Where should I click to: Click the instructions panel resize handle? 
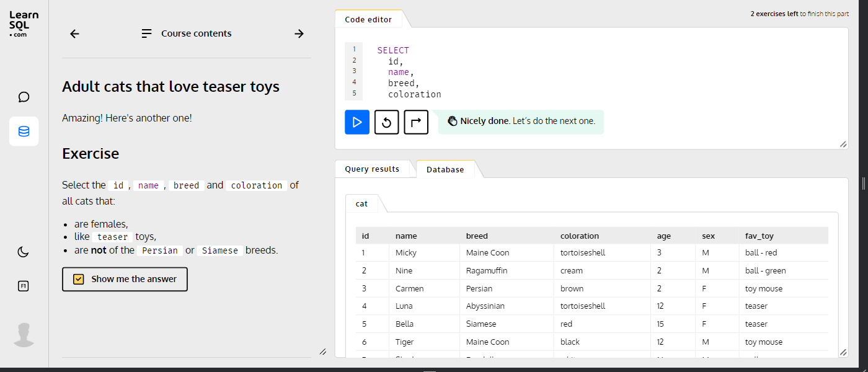322,352
